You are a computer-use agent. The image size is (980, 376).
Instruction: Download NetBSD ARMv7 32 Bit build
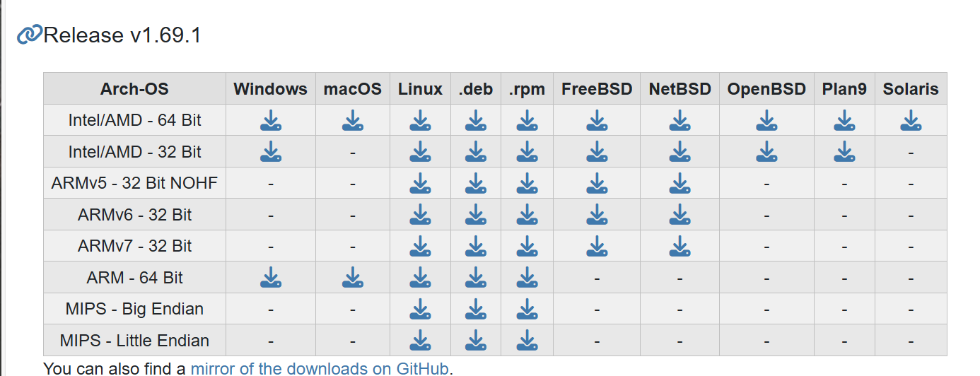point(679,246)
